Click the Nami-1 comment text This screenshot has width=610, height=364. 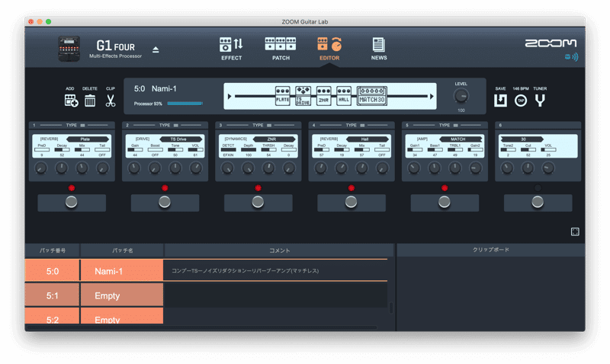coord(245,271)
